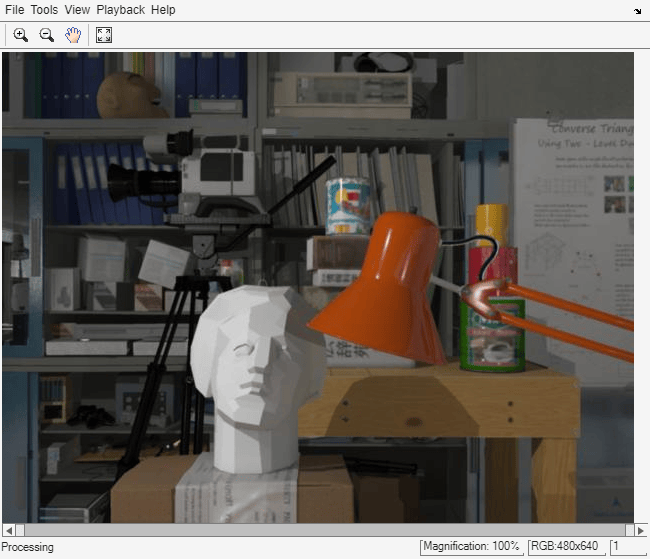Select the Zoom In tool
The image size is (650, 559).
[x=20, y=35]
